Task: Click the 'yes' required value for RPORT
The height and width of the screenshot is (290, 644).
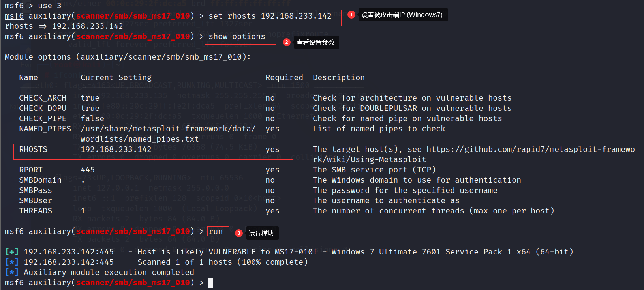Action: tap(272, 170)
